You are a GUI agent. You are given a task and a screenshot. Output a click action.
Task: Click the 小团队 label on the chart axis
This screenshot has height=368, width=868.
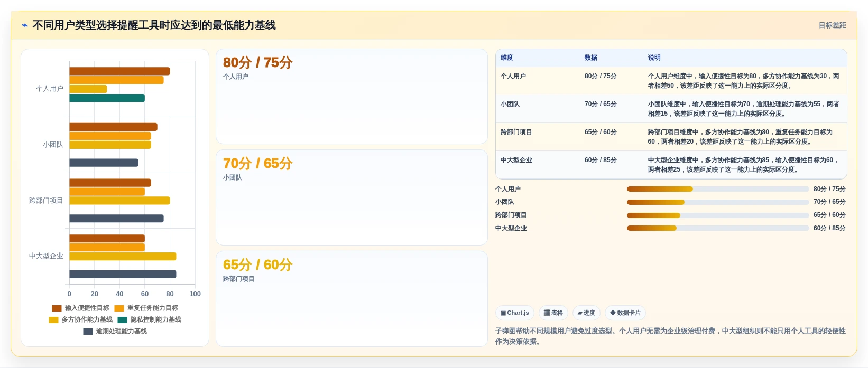pyautogui.click(x=53, y=145)
